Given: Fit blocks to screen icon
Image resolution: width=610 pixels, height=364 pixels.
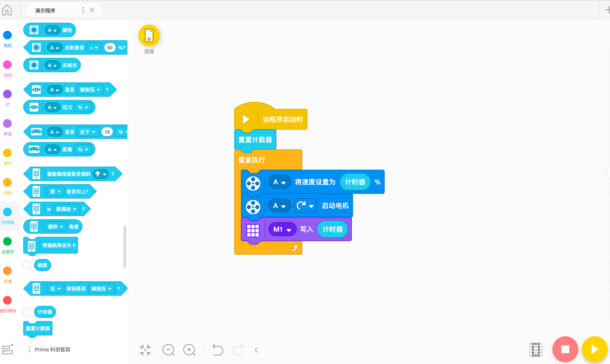Looking at the screenshot, I should tap(145, 350).
